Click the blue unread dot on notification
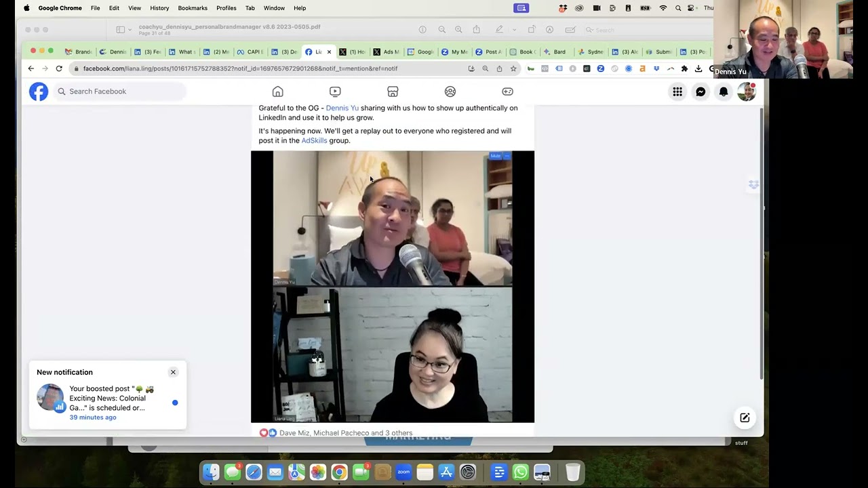This screenshot has width=868, height=488. 175,403
